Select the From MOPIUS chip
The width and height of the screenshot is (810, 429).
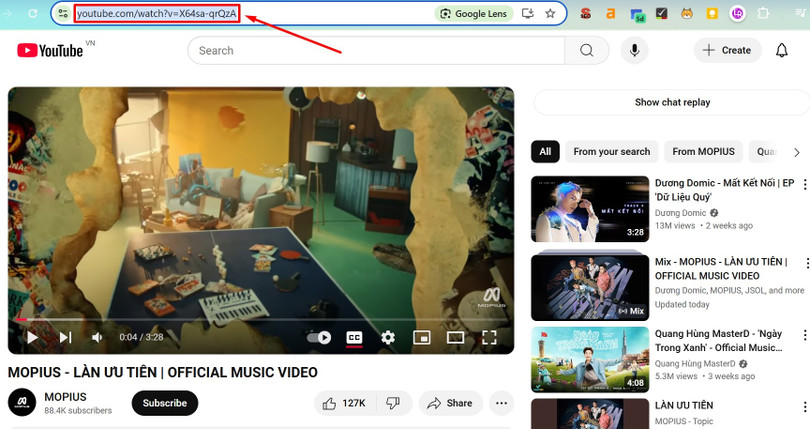(703, 151)
